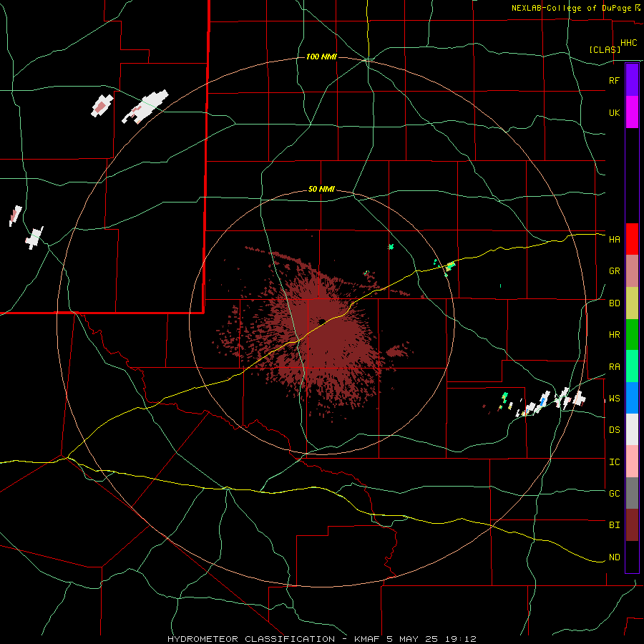
Task: Select the BD yellow legend block
Action: pyautogui.click(x=632, y=303)
